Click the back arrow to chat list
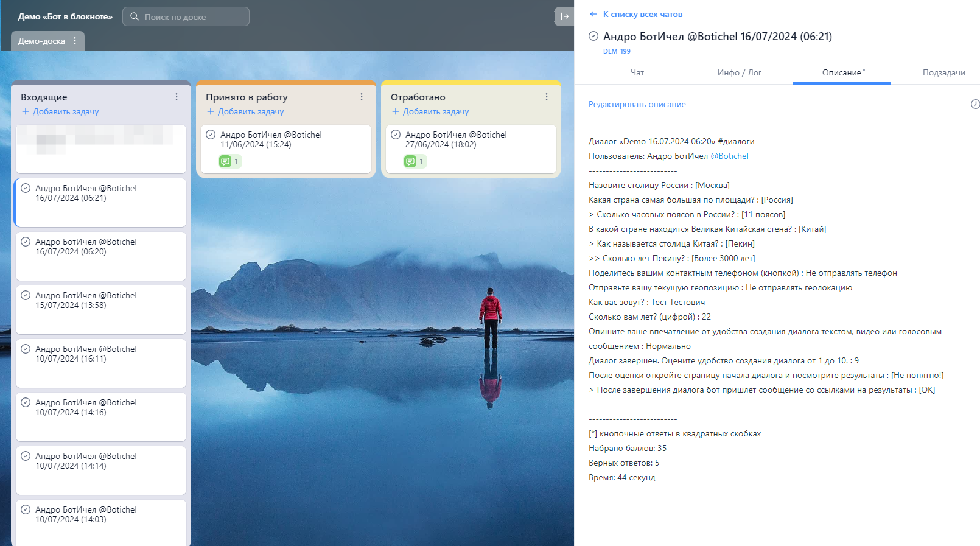980x546 pixels. click(x=593, y=14)
